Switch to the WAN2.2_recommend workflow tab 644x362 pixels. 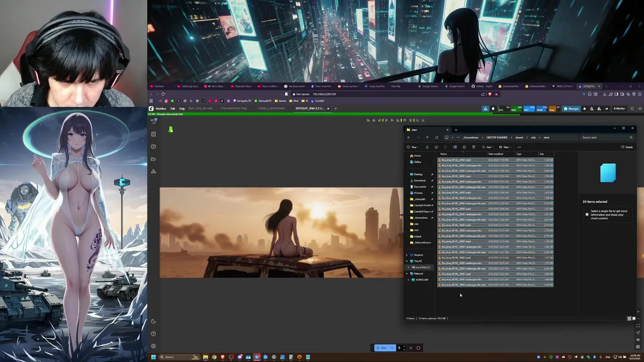(271, 108)
